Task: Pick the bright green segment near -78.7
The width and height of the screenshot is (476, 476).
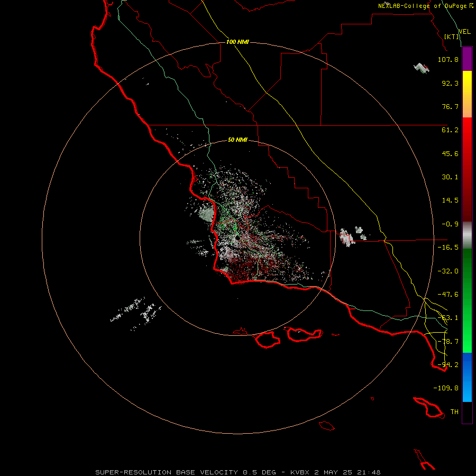Action: click(467, 342)
